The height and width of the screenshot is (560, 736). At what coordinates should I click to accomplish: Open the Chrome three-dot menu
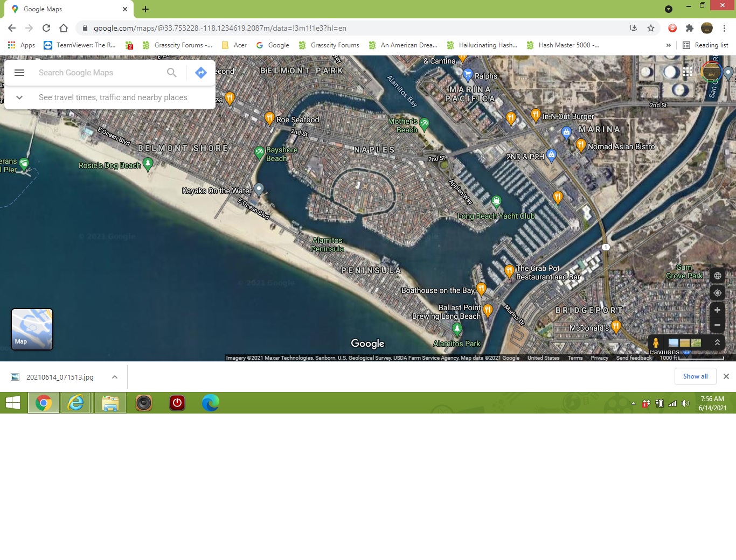tap(724, 28)
